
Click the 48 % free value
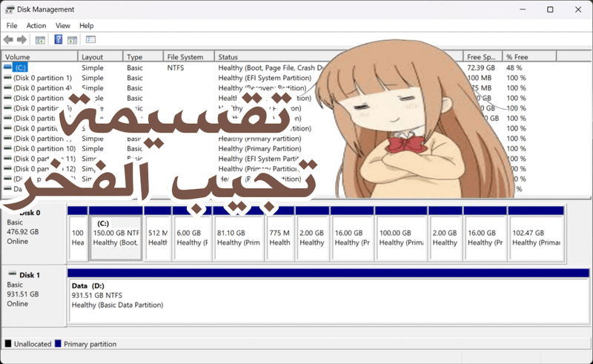[x=514, y=67]
